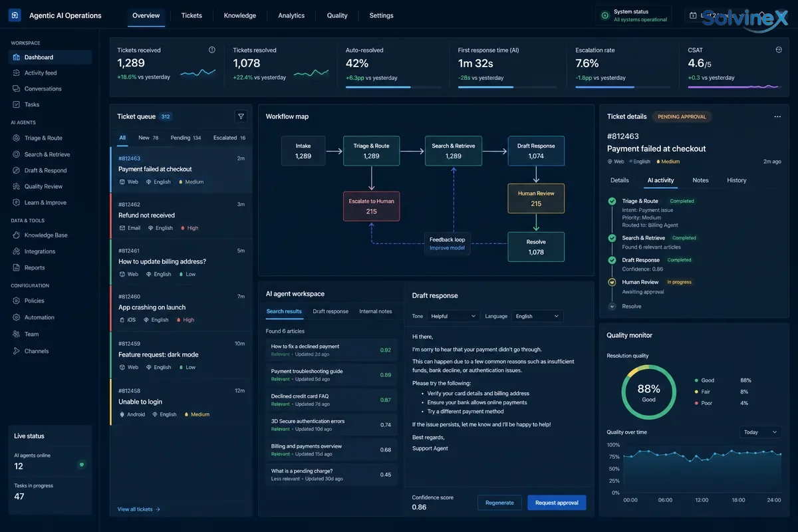Select the Escalated queue tab

[x=229, y=138]
